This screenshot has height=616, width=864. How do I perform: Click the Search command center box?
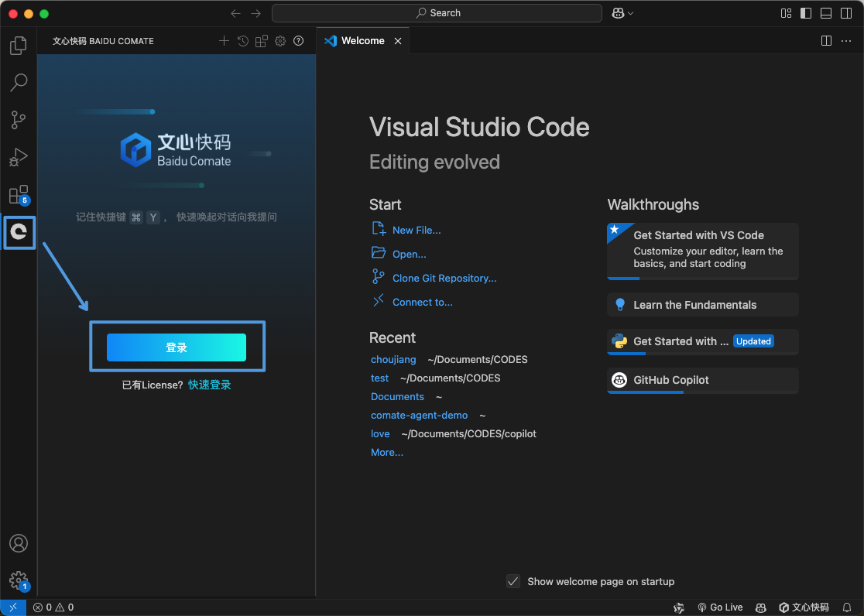pos(437,13)
